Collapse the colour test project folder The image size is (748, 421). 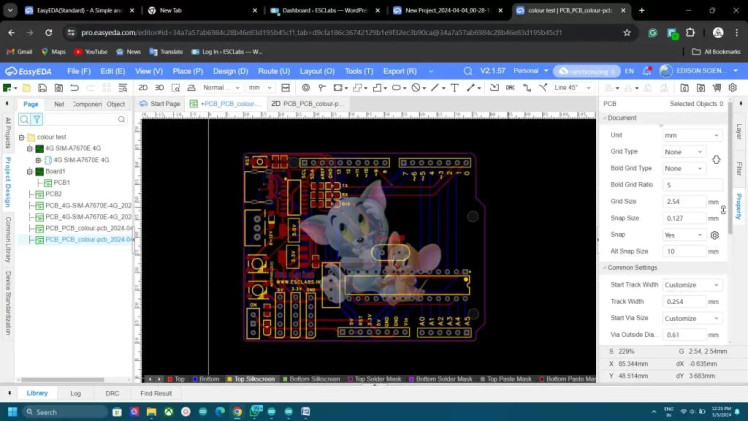tap(21, 137)
